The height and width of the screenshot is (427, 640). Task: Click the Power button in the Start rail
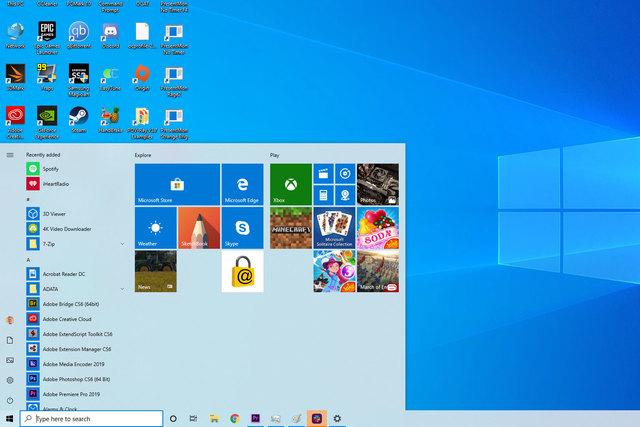coord(10,400)
